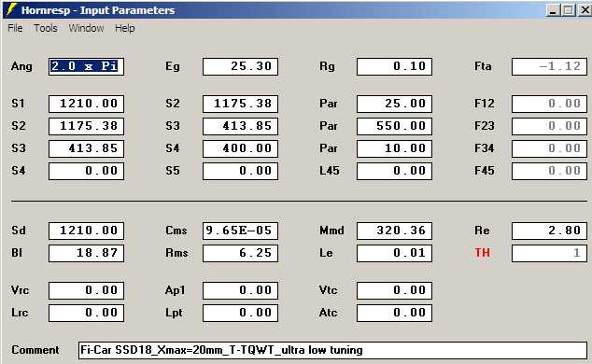The image size is (592, 364).
Task: Maximize the Hornresp window
Action: point(569,10)
